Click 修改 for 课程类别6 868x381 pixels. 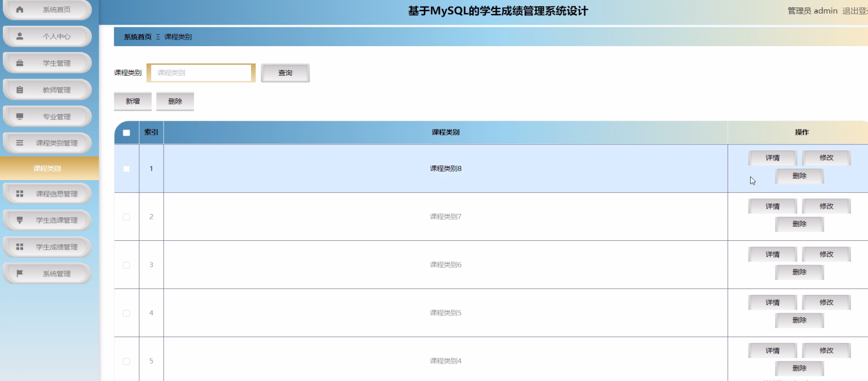pyautogui.click(x=827, y=254)
